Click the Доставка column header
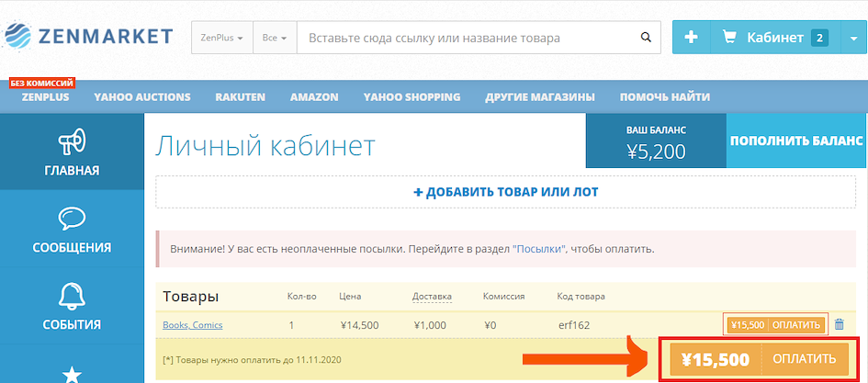868x383 pixels. point(432,297)
